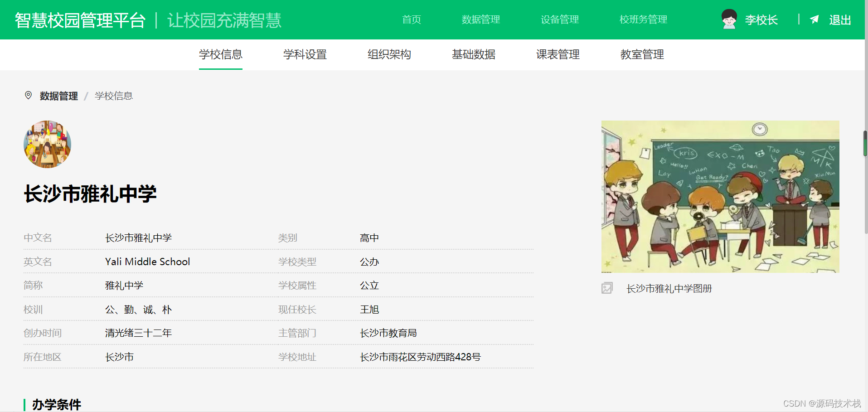Click the 学校类型 value 公办
This screenshot has width=868, height=412.
(369, 262)
